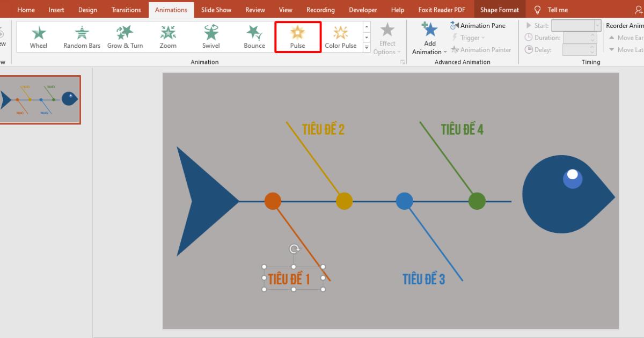Open the Add Animation dropdown

click(429, 38)
